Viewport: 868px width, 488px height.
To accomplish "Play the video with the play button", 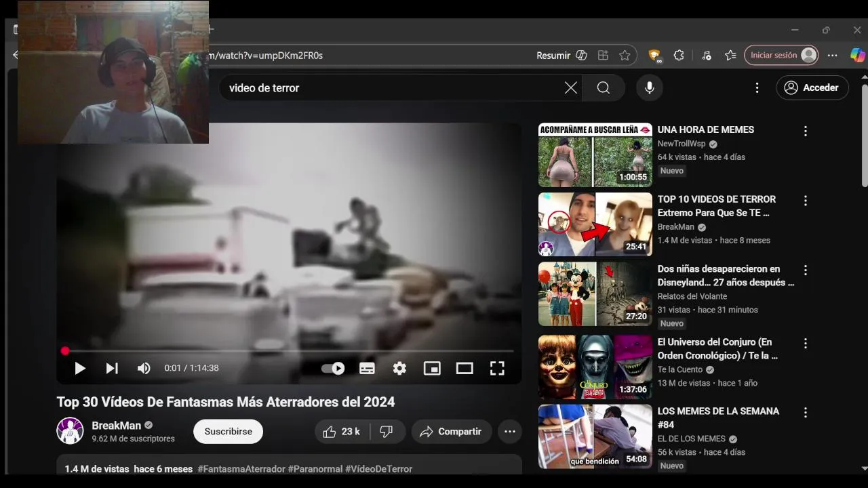I will coord(80,368).
